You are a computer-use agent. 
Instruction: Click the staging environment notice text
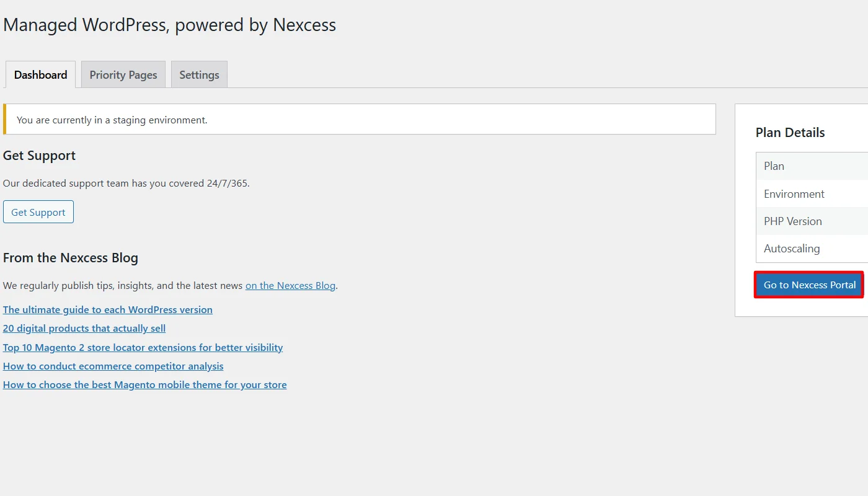coord(112,120)
